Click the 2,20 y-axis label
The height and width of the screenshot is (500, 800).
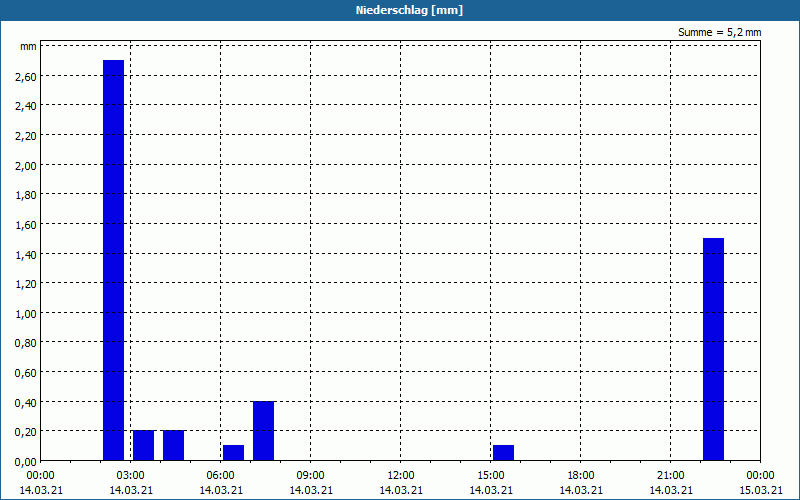pyautogui.click(x=26, y=136)
